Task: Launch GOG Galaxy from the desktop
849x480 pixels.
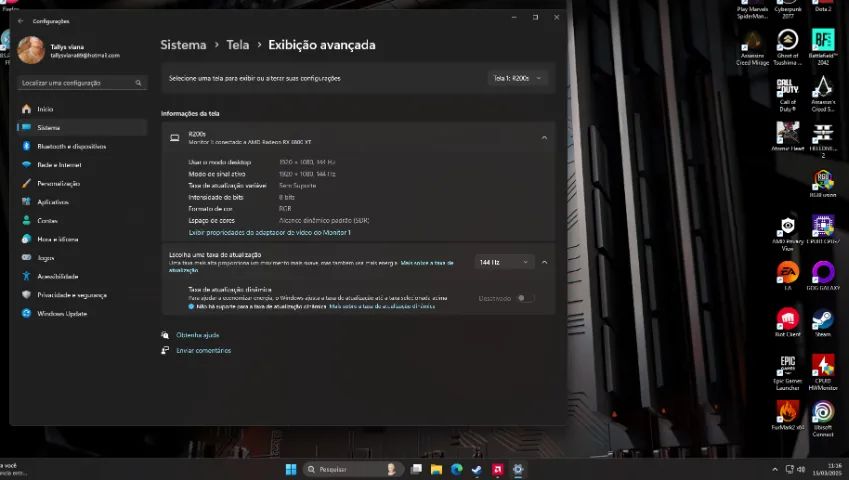Action: coord(822,276)
